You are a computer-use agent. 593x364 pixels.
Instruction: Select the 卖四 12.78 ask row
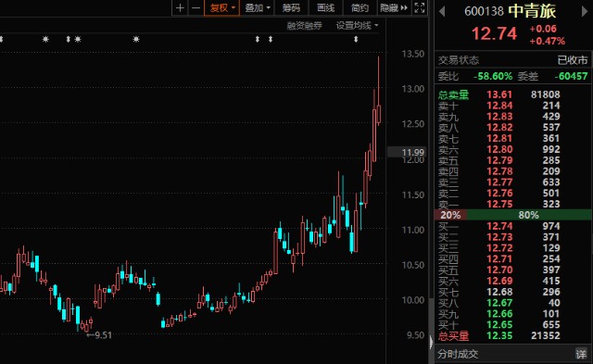click(x=513, y=171)
